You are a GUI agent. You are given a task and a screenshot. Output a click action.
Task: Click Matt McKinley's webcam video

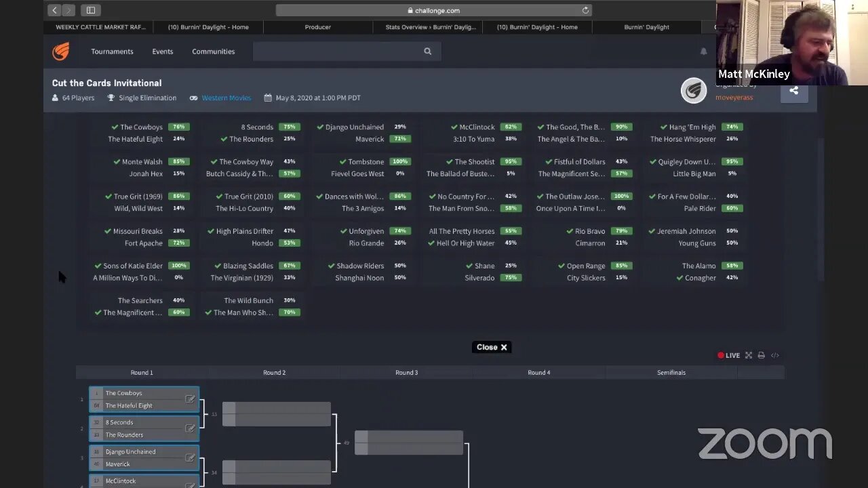pos(791,42)
